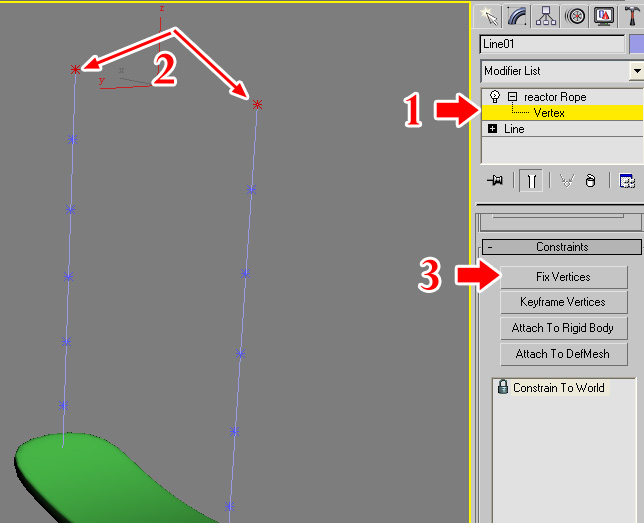Select the reactor Rope modifier entry
The height and width of the screenshot is (523, 644).
click(x=555, y=97)
